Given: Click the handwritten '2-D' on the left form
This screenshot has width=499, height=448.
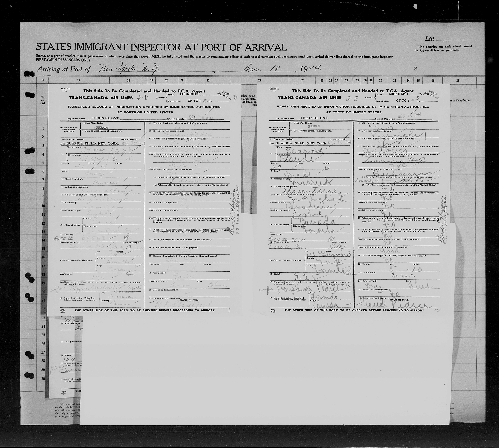Looking at the screenshot, I should click(x=143, y=98).
